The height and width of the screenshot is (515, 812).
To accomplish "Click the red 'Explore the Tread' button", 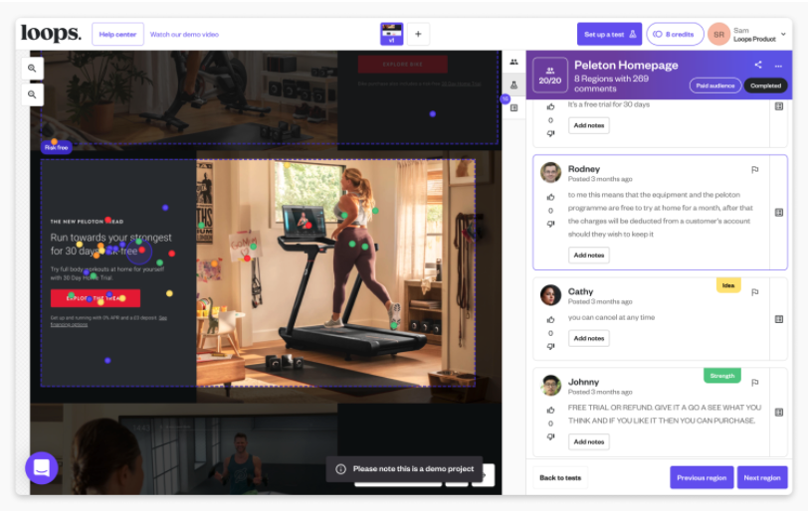I will (96, 298).
